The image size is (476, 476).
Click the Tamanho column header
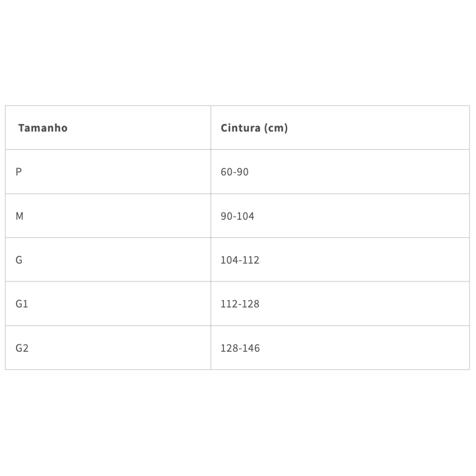[x=108, y=128]
